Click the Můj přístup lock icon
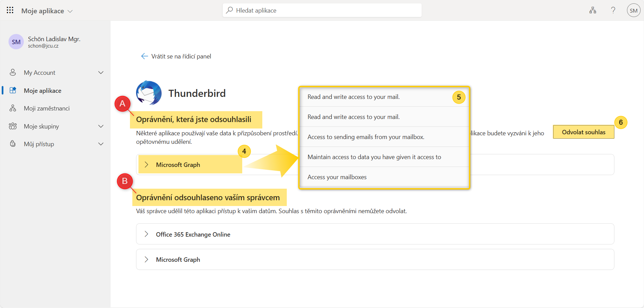Viewport: 644px width, 308px height. (13, 144)
